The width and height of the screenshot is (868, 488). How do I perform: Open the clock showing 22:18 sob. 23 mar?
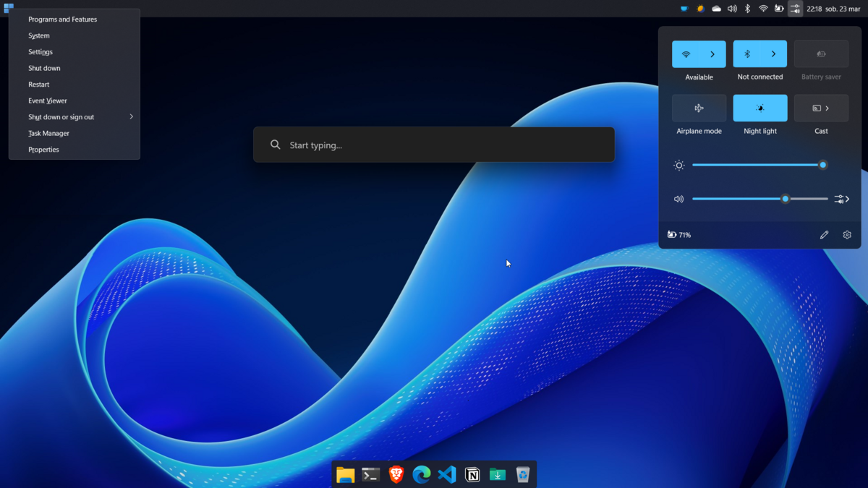(833, 9)
